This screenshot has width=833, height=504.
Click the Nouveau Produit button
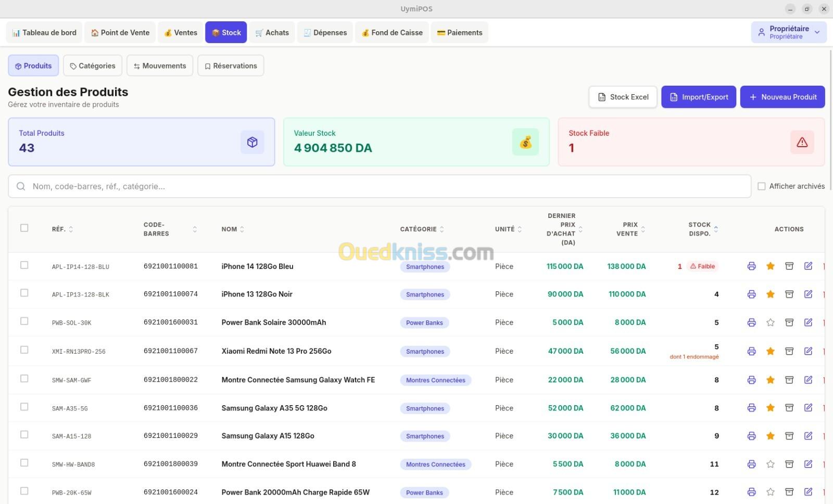click(782, 97)
